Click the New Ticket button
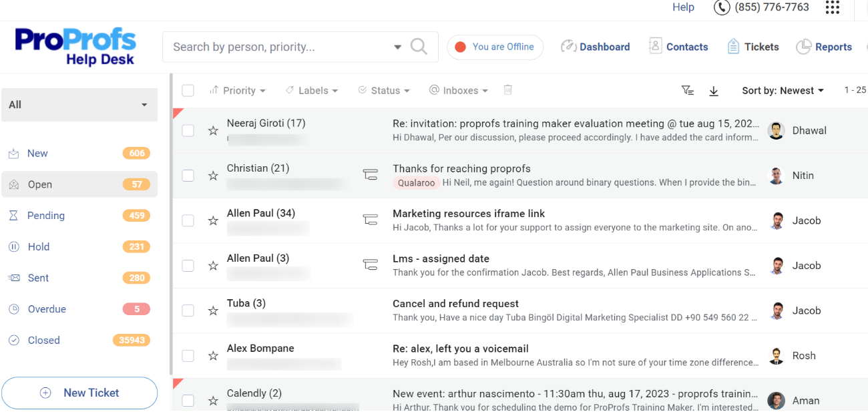The width and height of the screenshot is (868, 416). click(79, 393)
